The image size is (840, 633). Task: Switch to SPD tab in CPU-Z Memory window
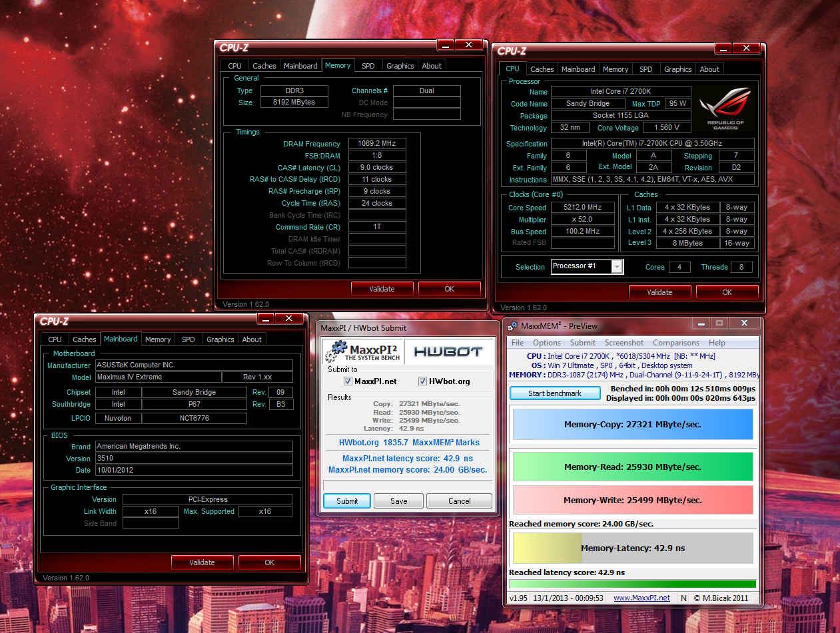click(x=368, y=66)
